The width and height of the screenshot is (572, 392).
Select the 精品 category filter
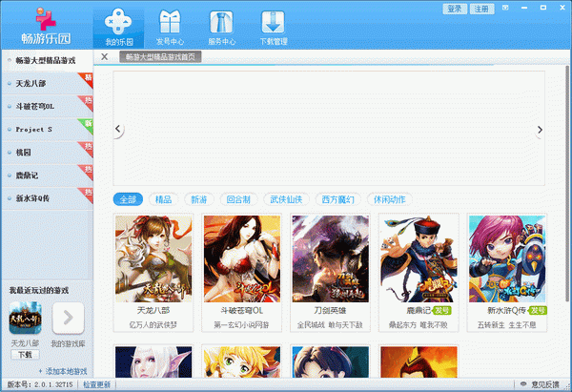pos(163,199)
